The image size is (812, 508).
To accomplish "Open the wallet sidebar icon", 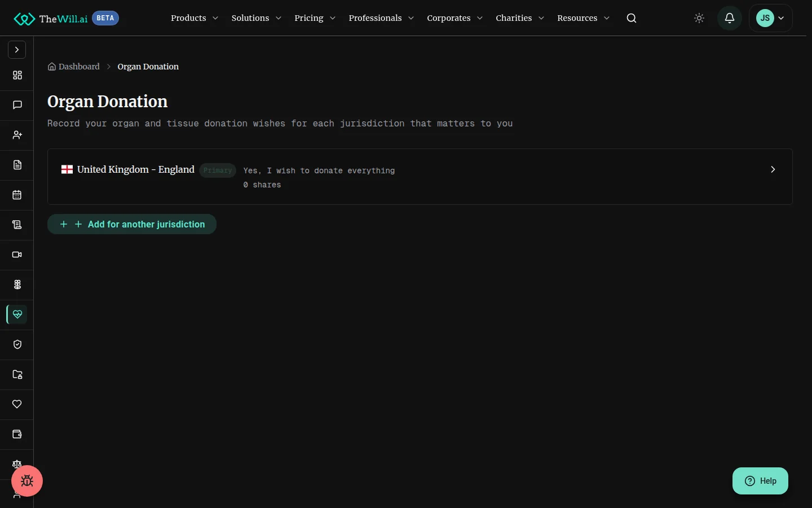I will (17, 434).
